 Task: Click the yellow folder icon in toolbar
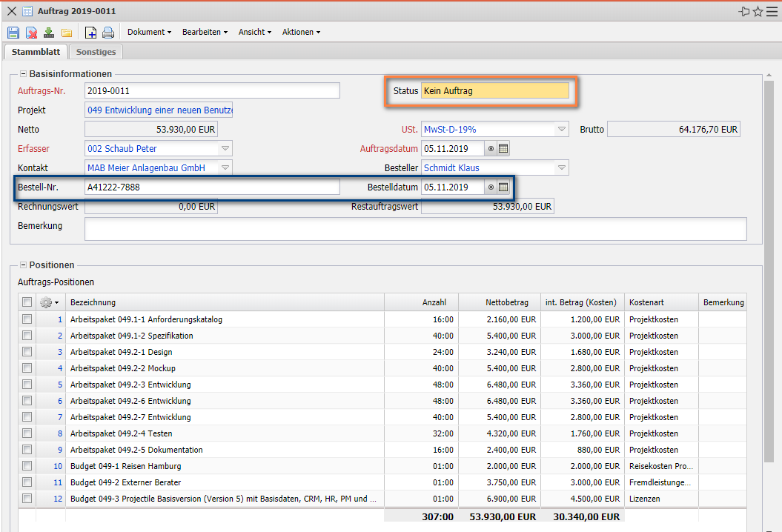point(67,33)
